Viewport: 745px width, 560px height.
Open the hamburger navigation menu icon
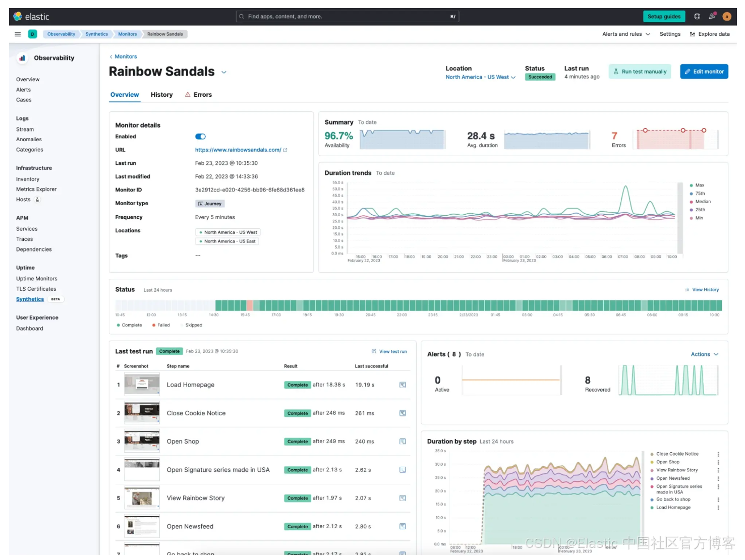point(18,34)
